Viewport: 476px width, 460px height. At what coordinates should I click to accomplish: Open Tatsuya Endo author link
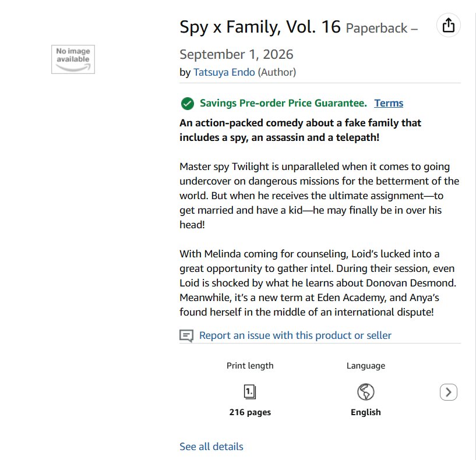point(224,72)
